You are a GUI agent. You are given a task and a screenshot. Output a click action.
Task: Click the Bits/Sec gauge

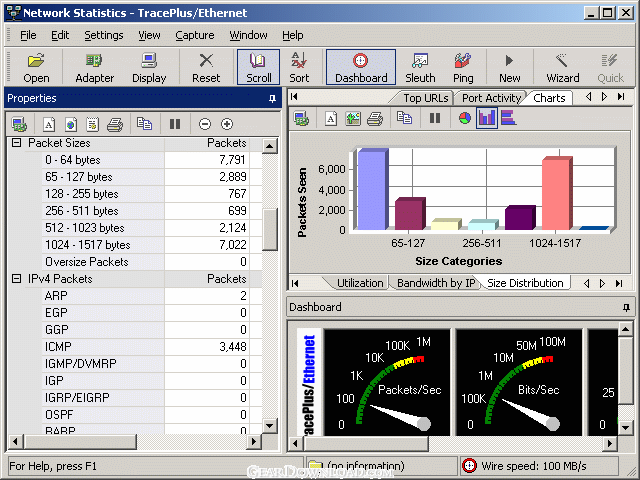click(519, 382)
